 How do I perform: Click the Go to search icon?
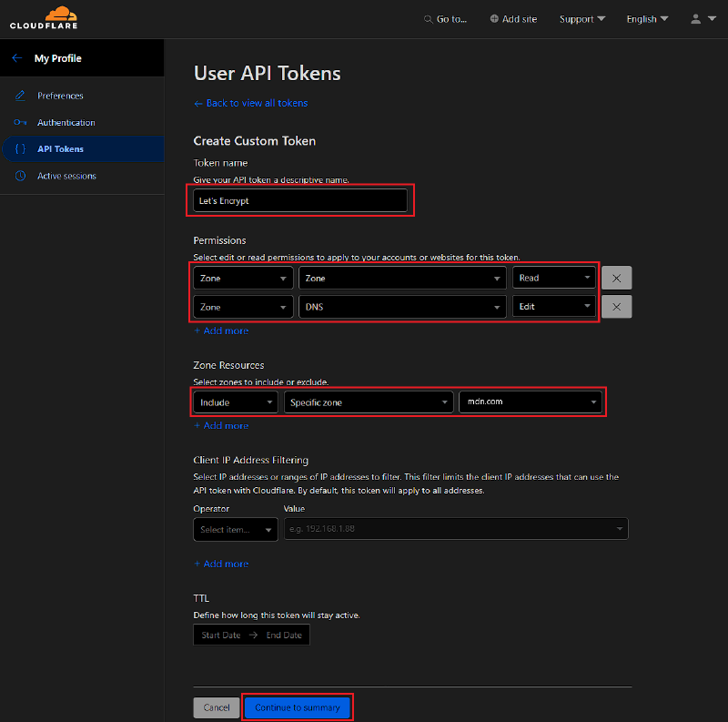click(429, 19)
